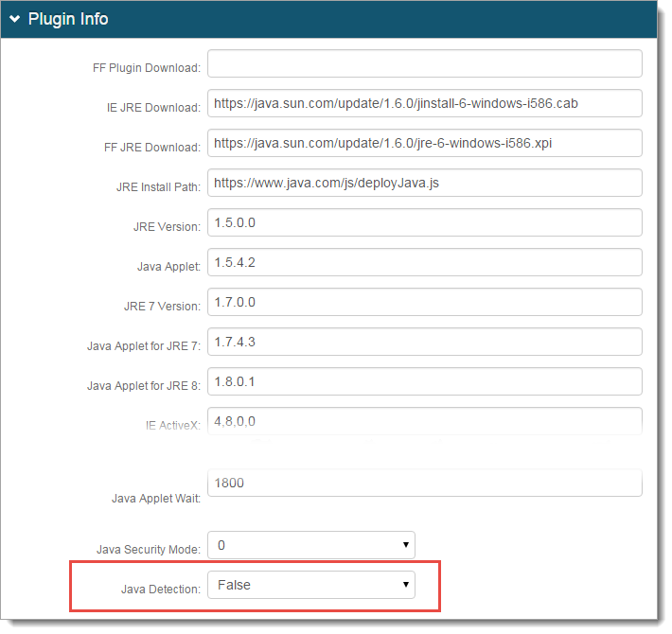Screen dimensions: 672x634
Task: Focus the IE JRE Download URL field
Action: (424, 103)
